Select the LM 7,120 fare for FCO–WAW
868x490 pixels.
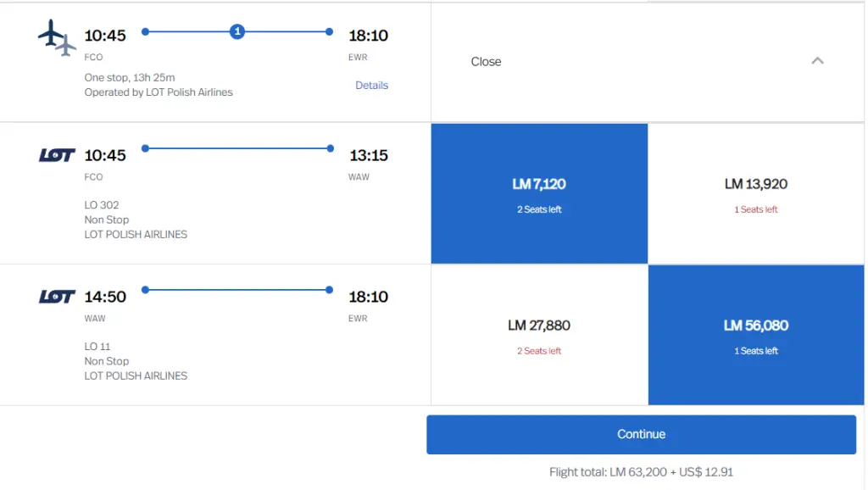[x=539, y=193]
